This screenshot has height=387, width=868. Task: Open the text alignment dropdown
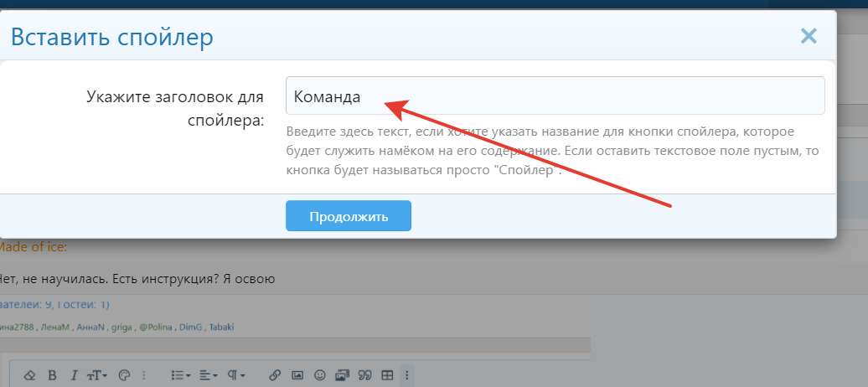click(208, 375)
